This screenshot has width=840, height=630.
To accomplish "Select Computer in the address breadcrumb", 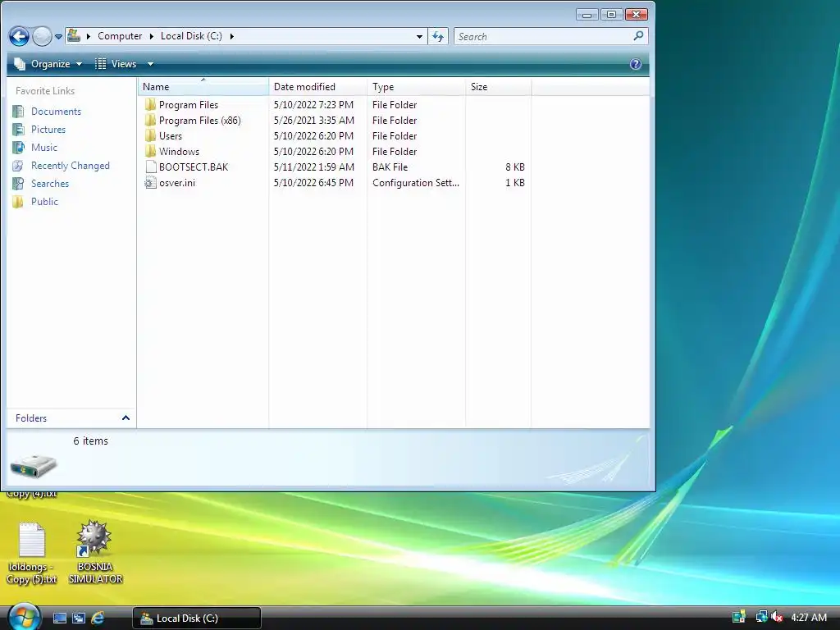I will pos(120,36).
